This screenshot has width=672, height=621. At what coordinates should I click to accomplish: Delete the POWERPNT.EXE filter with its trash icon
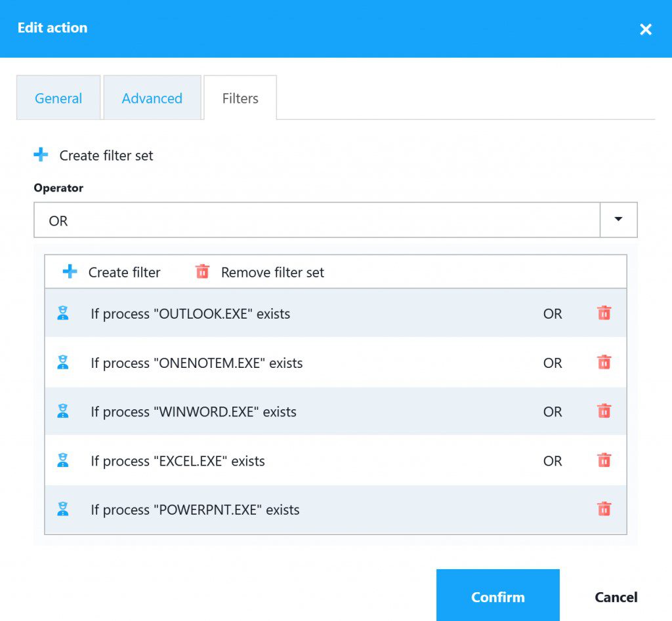coord(603,510)
